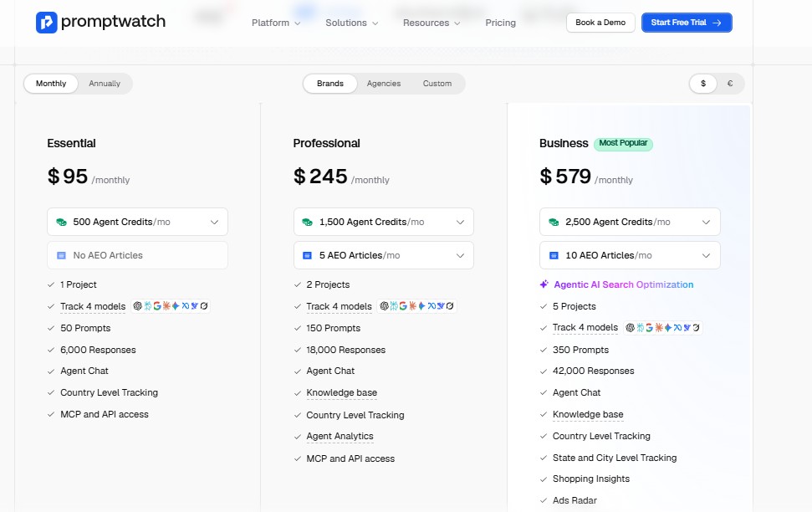
Task: Open the 2,500 Agent Credits dropdown
Action: [x=630, y=222]
